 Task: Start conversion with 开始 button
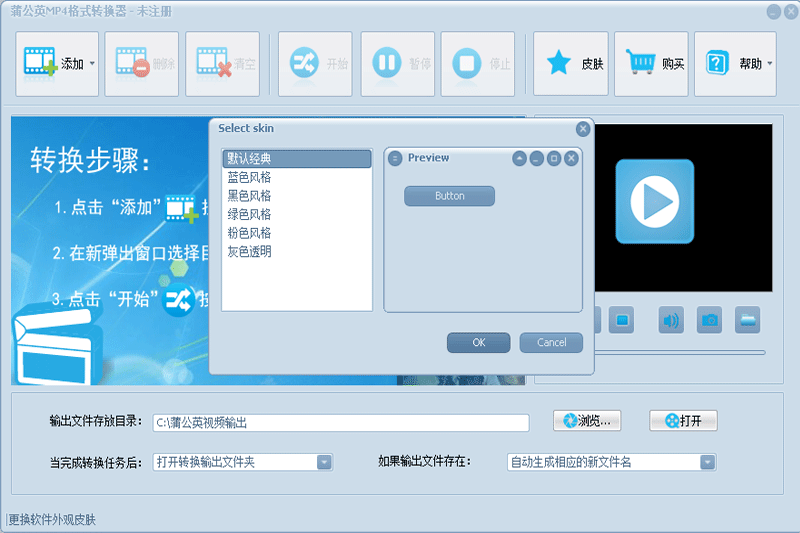[315, 64]
